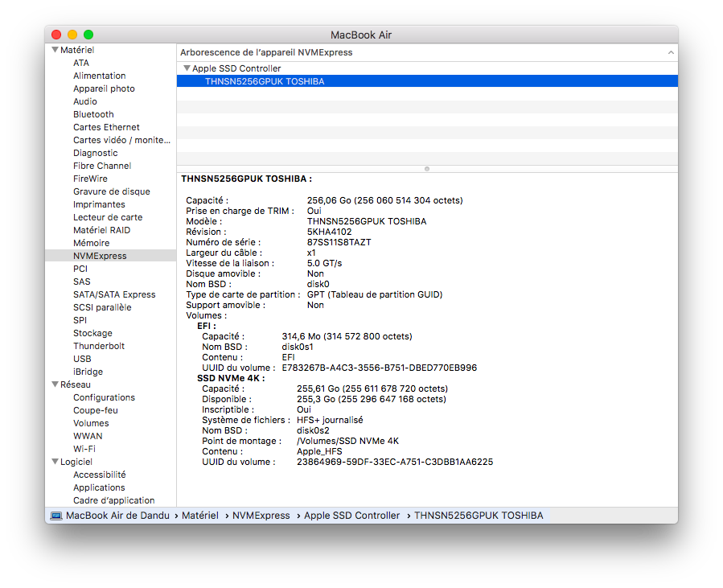Click the capacity value 256,06 Go
This screenshot has height=588, width=723.
click(385, 200)
